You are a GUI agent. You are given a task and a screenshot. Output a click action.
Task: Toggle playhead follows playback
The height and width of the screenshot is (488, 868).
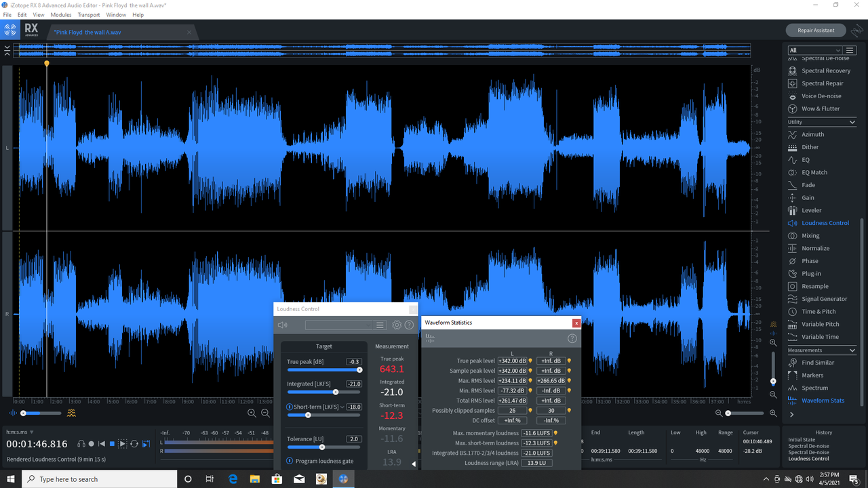point(145,444)
